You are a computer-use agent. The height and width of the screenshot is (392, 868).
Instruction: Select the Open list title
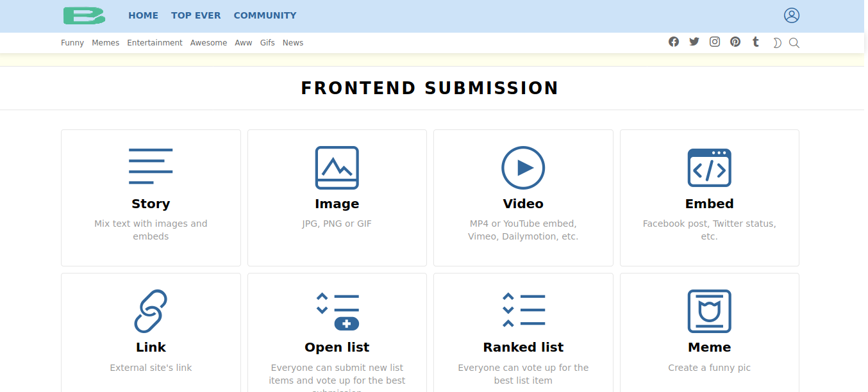337,347
